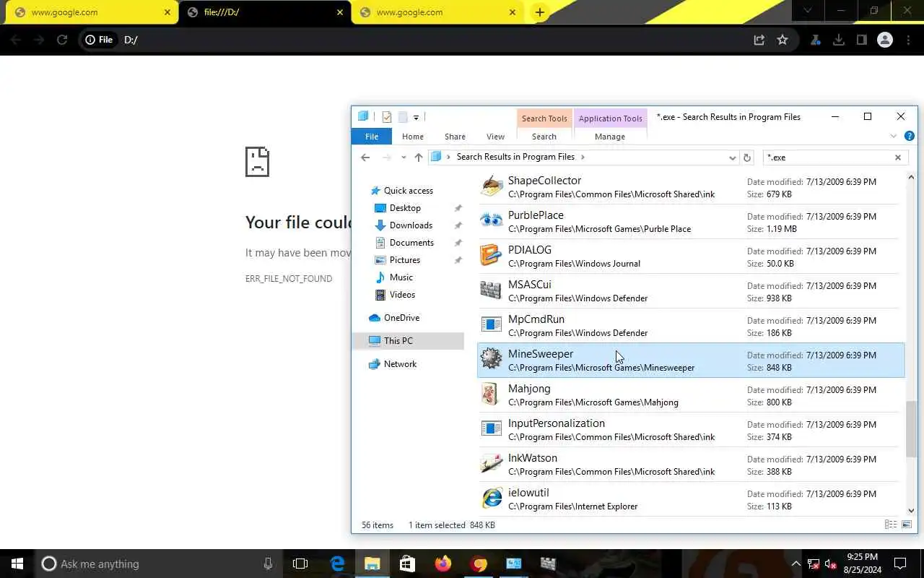Image resolution: width=924 pixels, height=578 pixels.
Task: Go back in File Explorer
Action: point(365,158)
